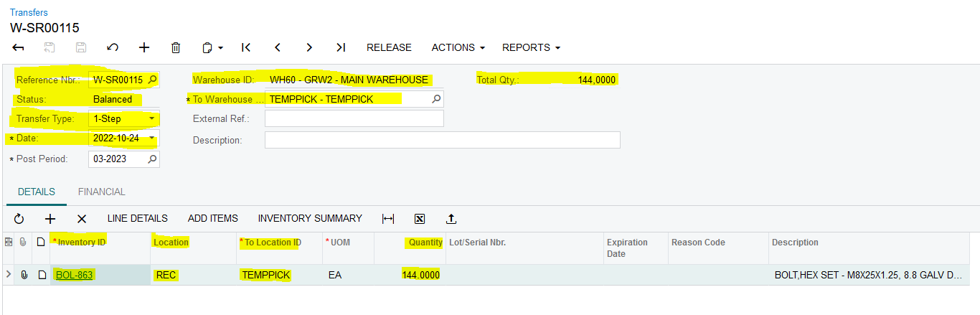Open the ACTIONS dropdown menu
The width and height of the screenshot is (980, 315).
pyautogui.click(x=458, y=47)
